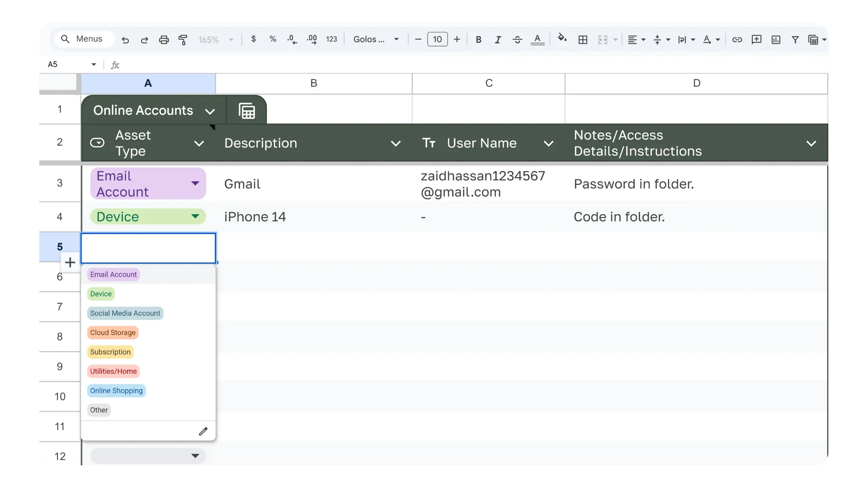Insert chart icon in toolbar
868x488 pixels.
click(776, 40)
